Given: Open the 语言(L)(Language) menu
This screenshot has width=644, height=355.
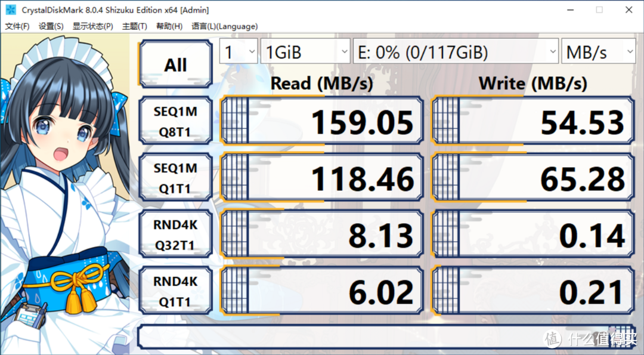Looking at the screenshot, I should 225,26.
